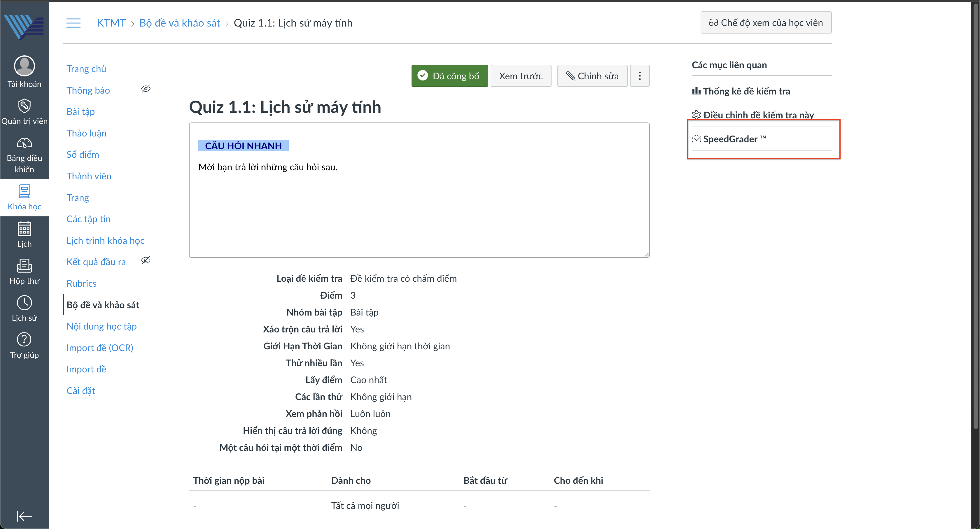Collapse the global navigation sidebar arrow
The height and width of the screenshot is (529, 980).
[24, 516]
